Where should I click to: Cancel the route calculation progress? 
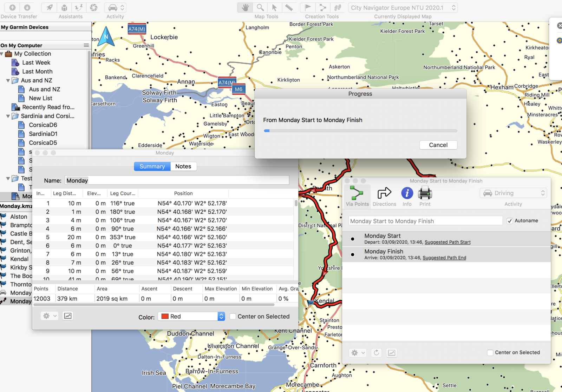point(438,145)
